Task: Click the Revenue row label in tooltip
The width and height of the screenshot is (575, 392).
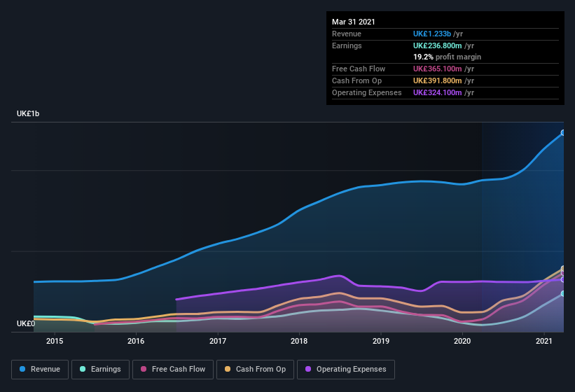Action: 347,34
